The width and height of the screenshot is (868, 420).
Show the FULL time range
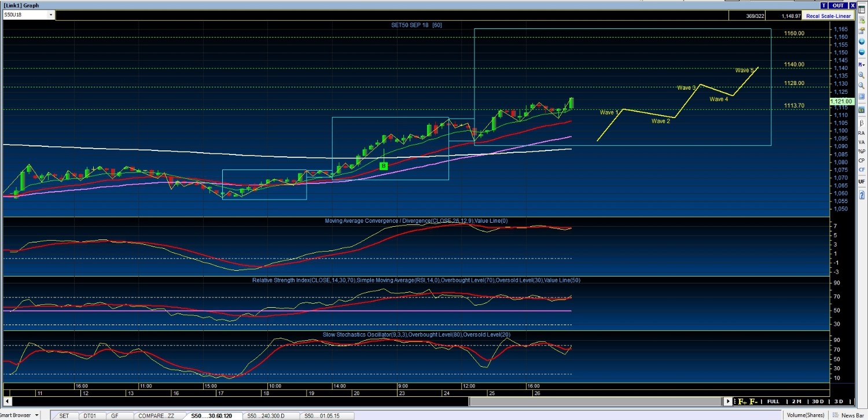(773, 401)
